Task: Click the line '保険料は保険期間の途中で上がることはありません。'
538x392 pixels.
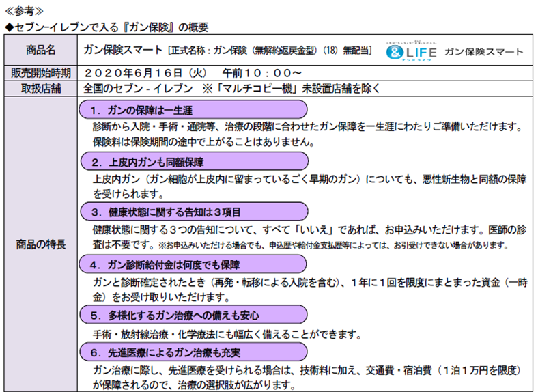Action: [204, 142]
